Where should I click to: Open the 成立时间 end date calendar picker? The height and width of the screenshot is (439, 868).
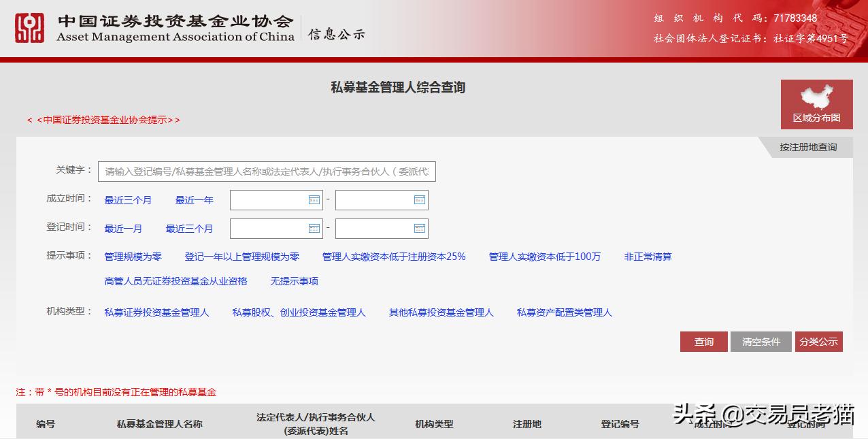pos(420,199)
